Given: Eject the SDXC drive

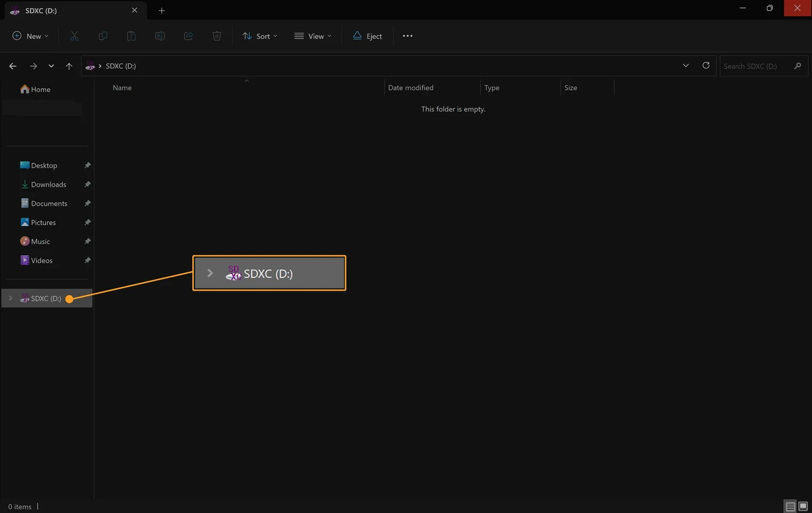Looking at the screenshot, I should (x=367, y=36).
